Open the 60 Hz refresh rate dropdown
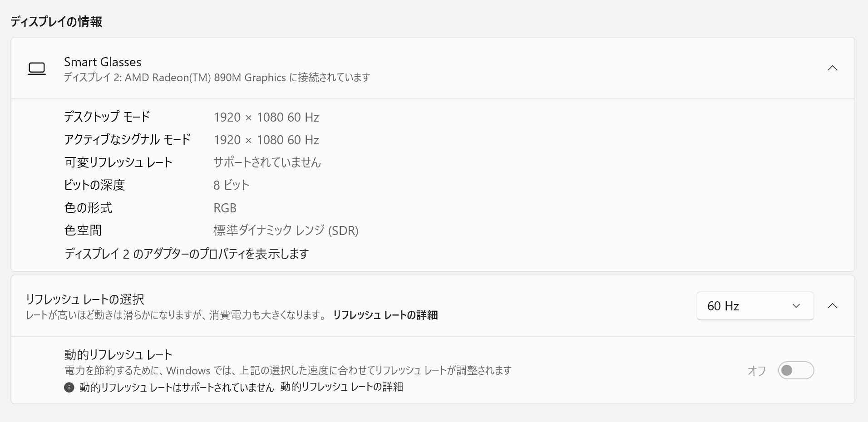 [x=755, y=306]
